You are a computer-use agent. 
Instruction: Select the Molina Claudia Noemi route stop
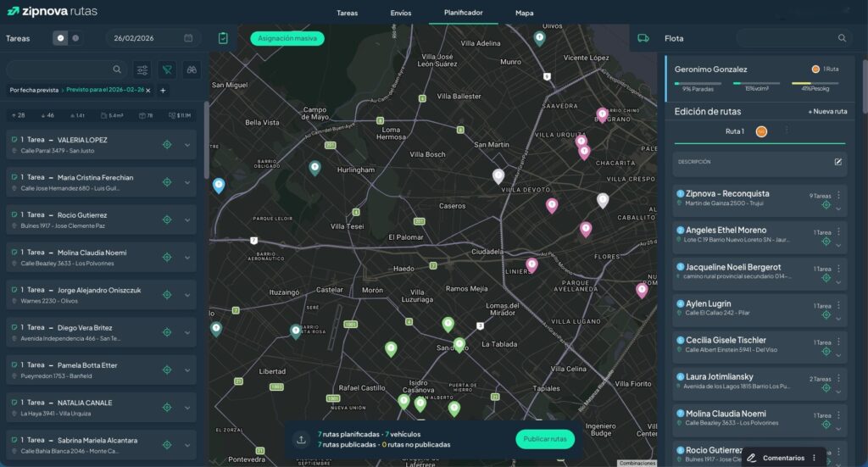pyautogui.click(x=759, y=419)
